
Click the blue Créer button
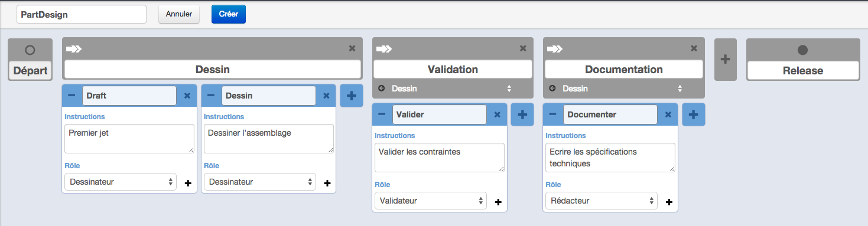(229, 14)
